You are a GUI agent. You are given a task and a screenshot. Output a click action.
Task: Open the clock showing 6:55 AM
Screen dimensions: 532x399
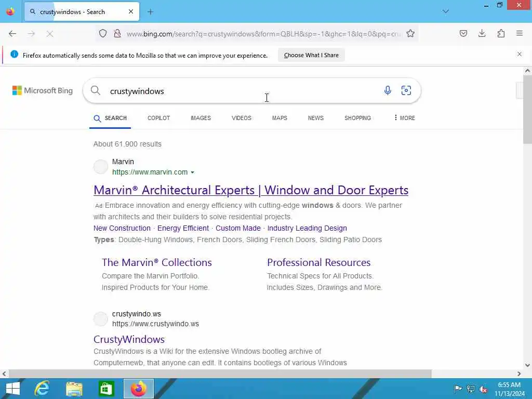(x=509, y=389)
